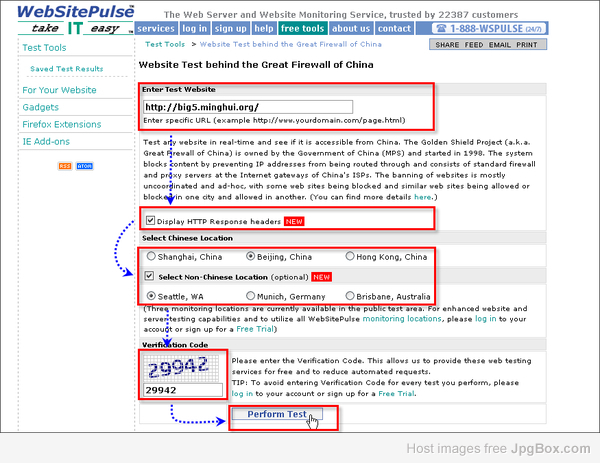
Task: Open the help menu tab
Action: (264, 28)
